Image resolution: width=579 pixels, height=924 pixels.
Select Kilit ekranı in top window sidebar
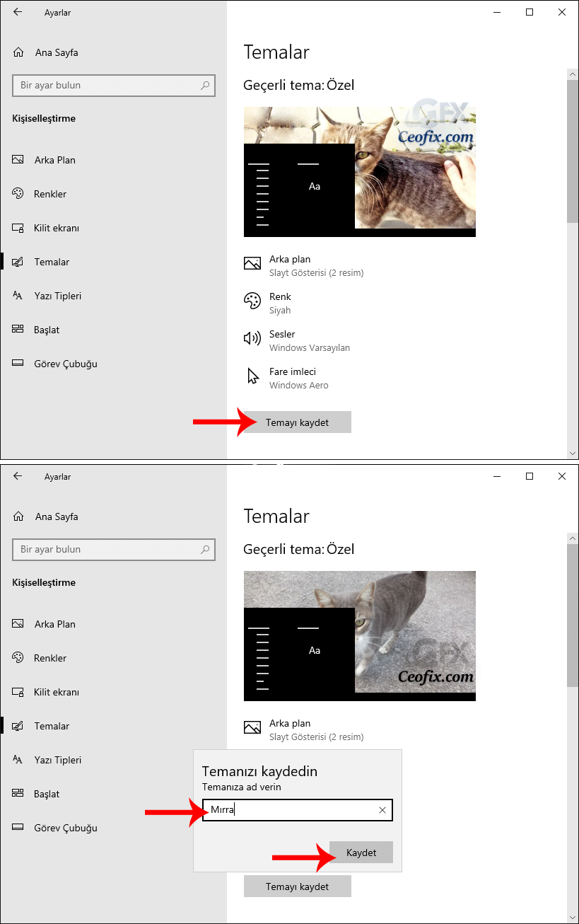click(x=46, y=228)
